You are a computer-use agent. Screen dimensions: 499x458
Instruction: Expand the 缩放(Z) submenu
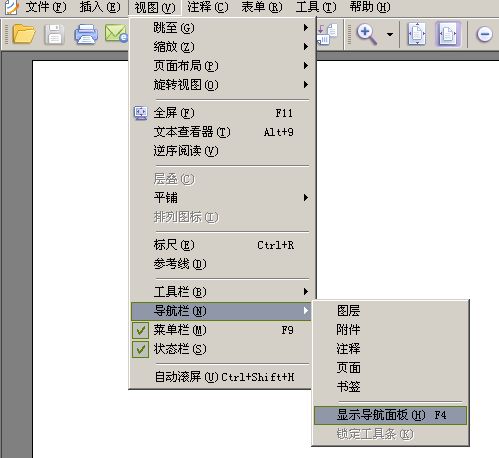tap(221, 47)
